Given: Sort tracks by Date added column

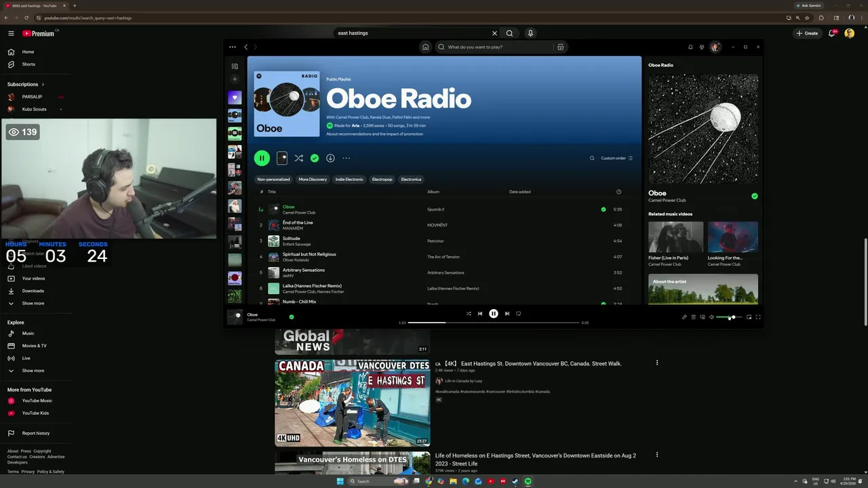Looking at the screenshot, I should coord(520,192).
